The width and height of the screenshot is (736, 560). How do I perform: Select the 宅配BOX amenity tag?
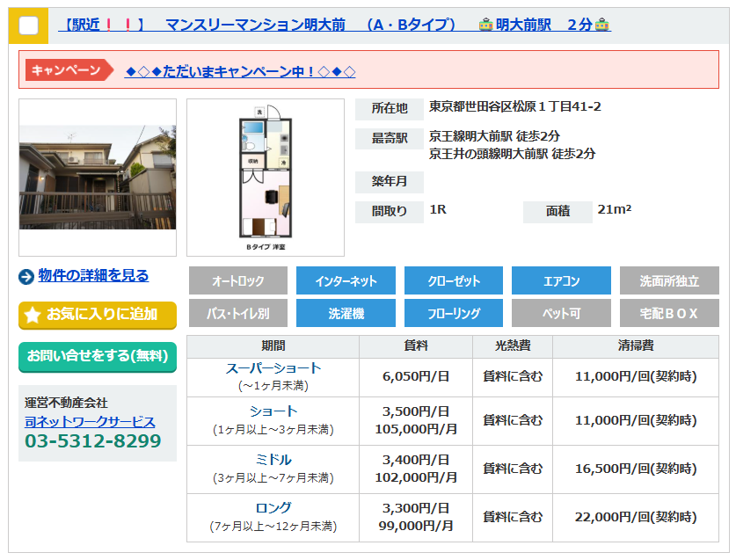point(669,313)
